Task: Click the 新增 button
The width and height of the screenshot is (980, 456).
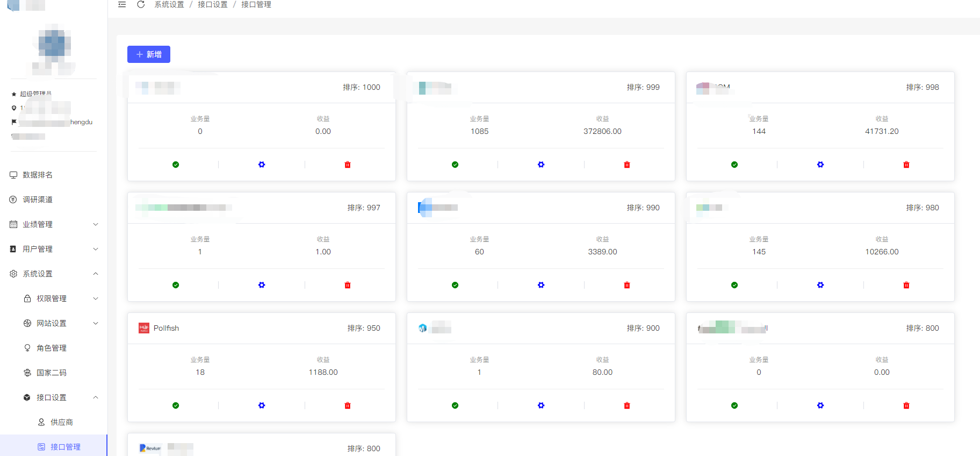Action: [x=149, y=54]
